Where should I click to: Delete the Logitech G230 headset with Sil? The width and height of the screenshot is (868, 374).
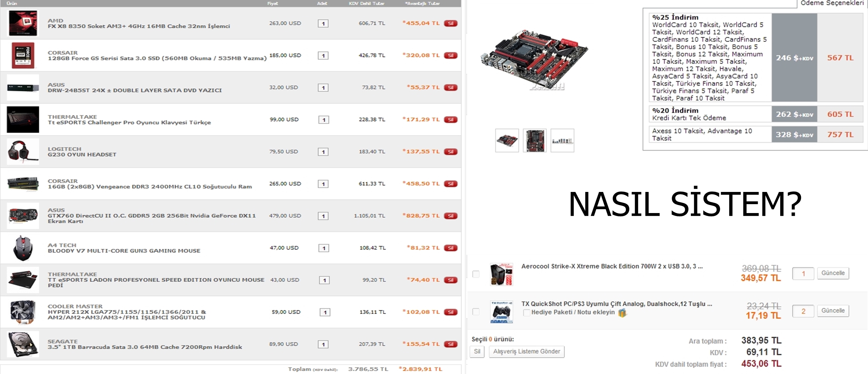[451, 151]
